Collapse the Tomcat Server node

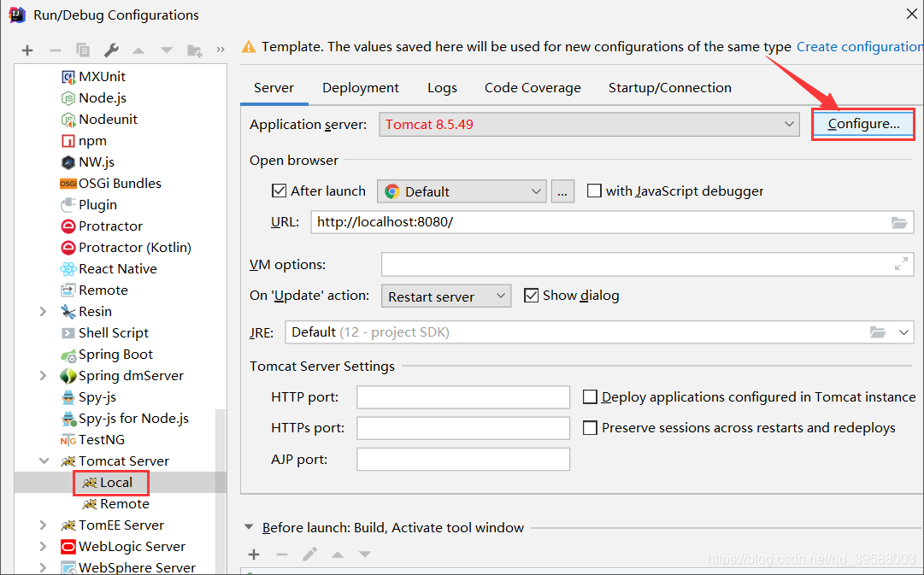point(44,461)
